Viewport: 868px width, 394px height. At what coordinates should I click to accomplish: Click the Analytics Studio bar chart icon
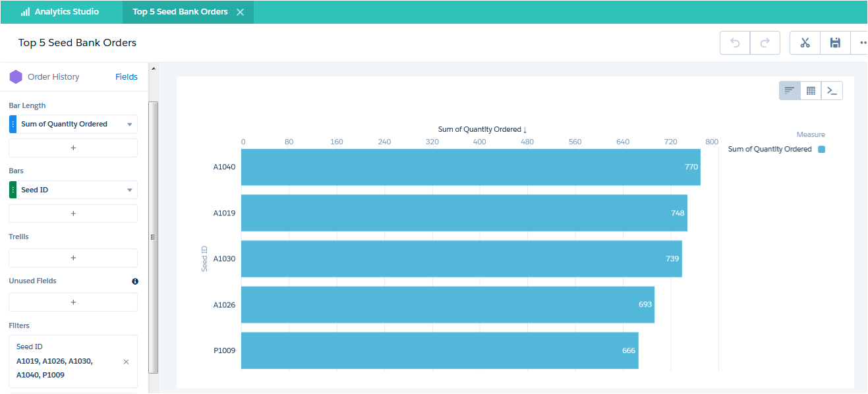pyautogui.click(x=25, y=12)
